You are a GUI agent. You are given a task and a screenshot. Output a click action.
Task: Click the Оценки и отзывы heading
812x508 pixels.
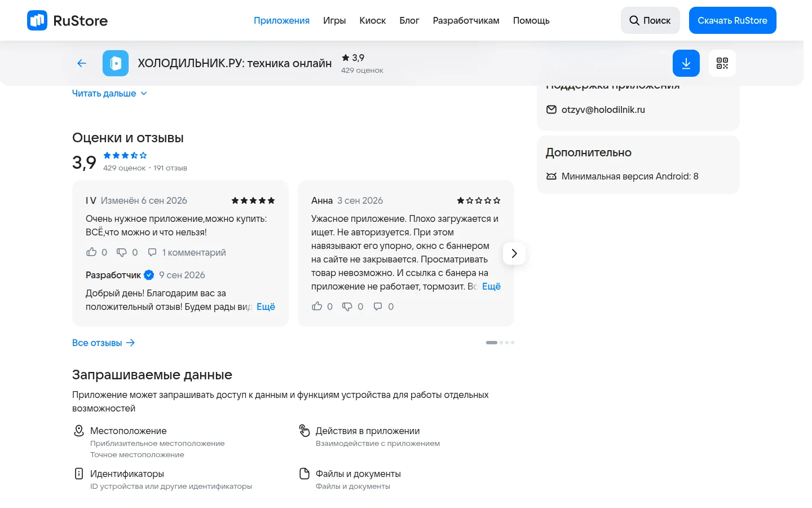pos(128,138)
